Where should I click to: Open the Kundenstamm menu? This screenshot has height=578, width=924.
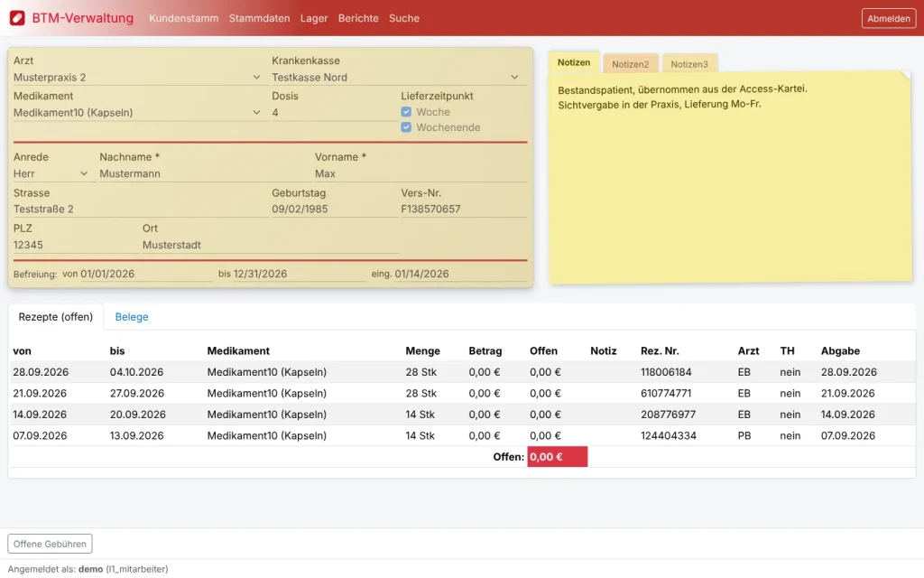[184, 18]
